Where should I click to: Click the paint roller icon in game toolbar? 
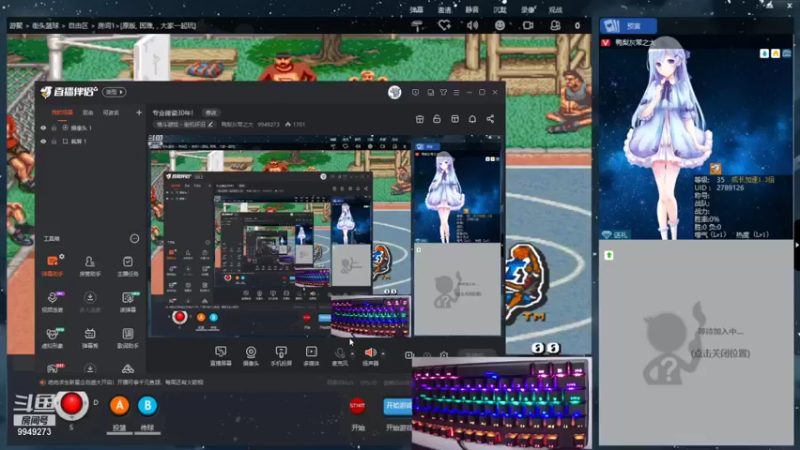click(417, 25)
